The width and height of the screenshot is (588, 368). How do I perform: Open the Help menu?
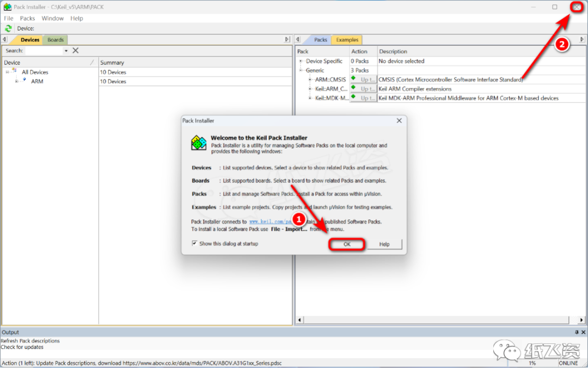click(77, 19)
